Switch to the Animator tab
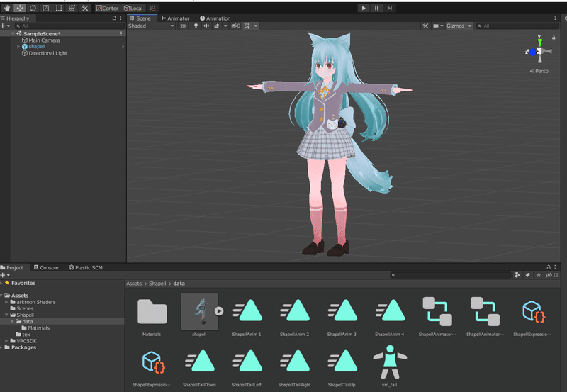 coord(175,18)
